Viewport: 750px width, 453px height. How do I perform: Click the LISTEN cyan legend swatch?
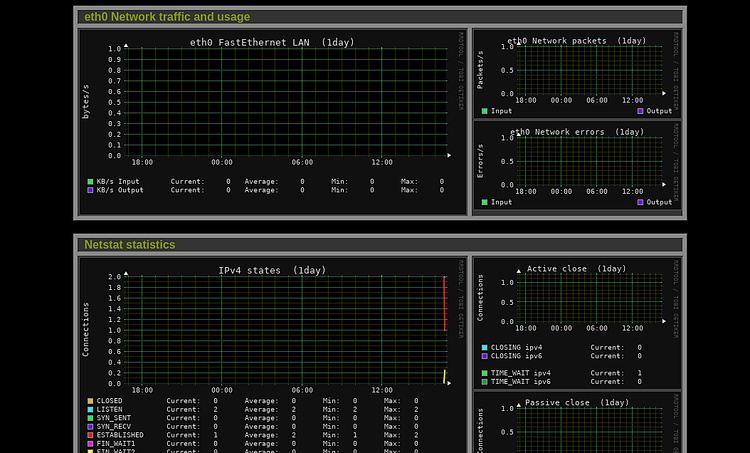90,410
